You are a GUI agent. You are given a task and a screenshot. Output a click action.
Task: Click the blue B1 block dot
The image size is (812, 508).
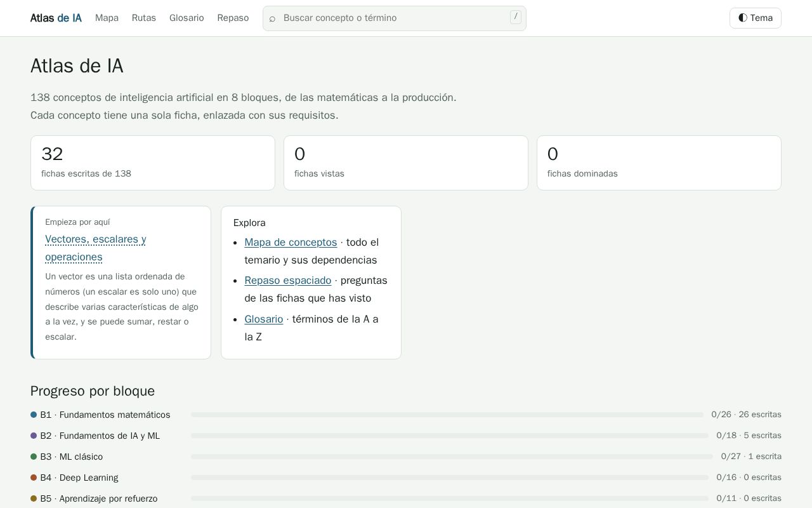(34, 415)
